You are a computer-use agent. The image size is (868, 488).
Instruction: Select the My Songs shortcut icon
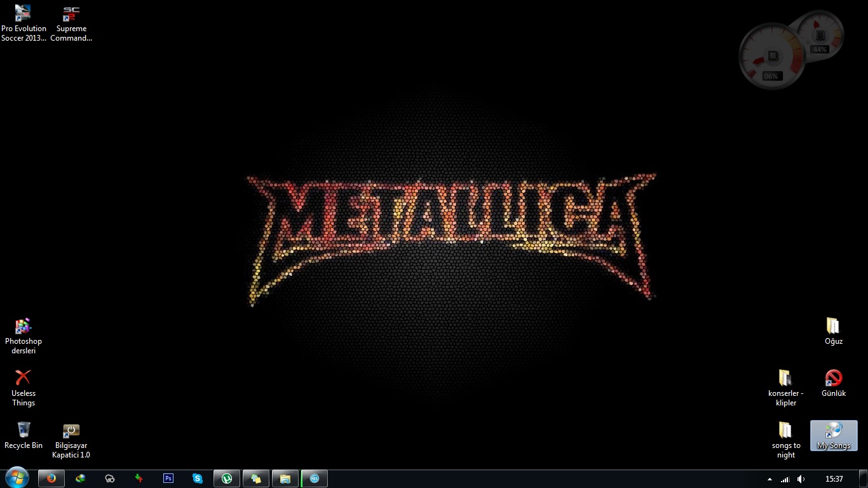point(833,435)
